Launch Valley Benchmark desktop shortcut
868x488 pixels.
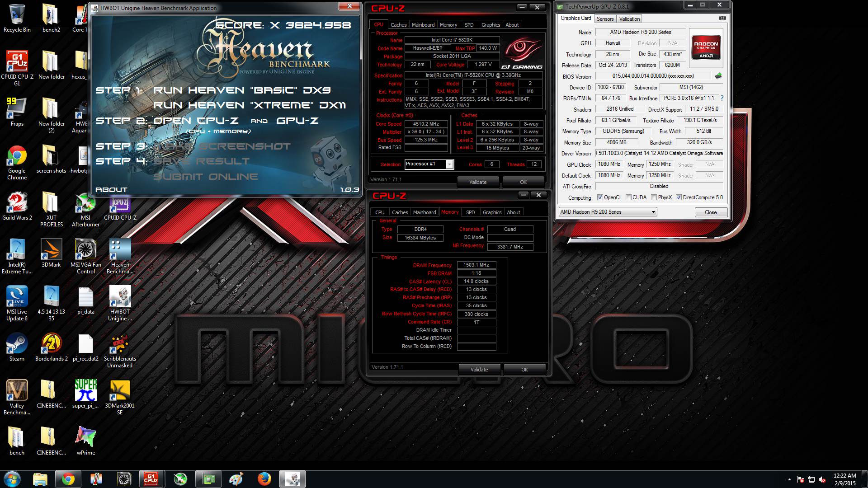tap(17, 397)
